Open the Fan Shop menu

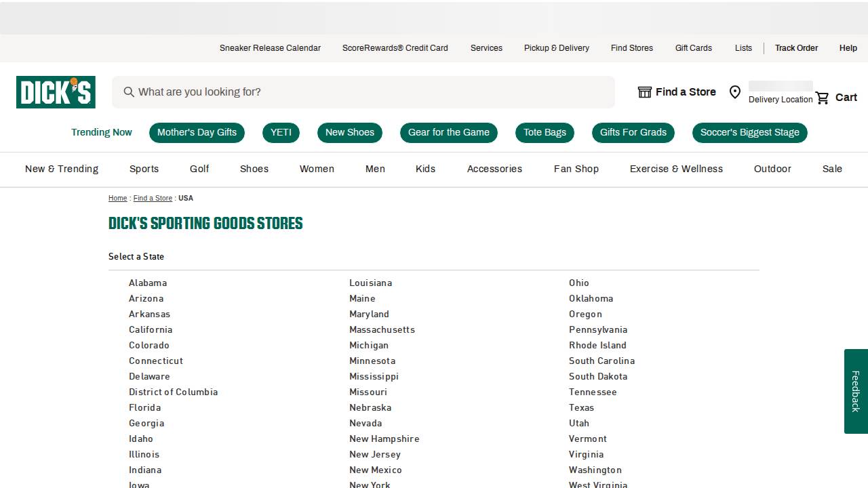point(576,169)
